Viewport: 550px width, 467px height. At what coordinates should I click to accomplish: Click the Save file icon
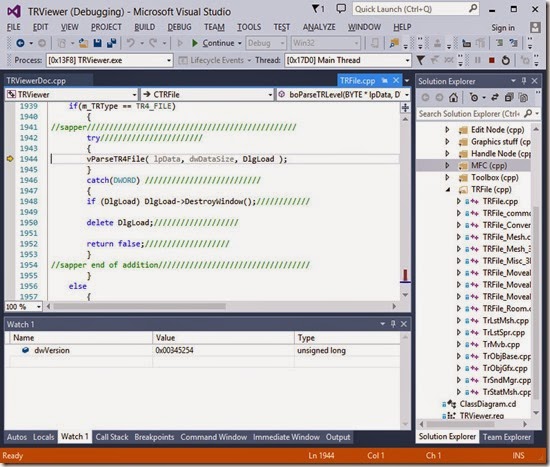pyautogui.click(x=98, y=43)
